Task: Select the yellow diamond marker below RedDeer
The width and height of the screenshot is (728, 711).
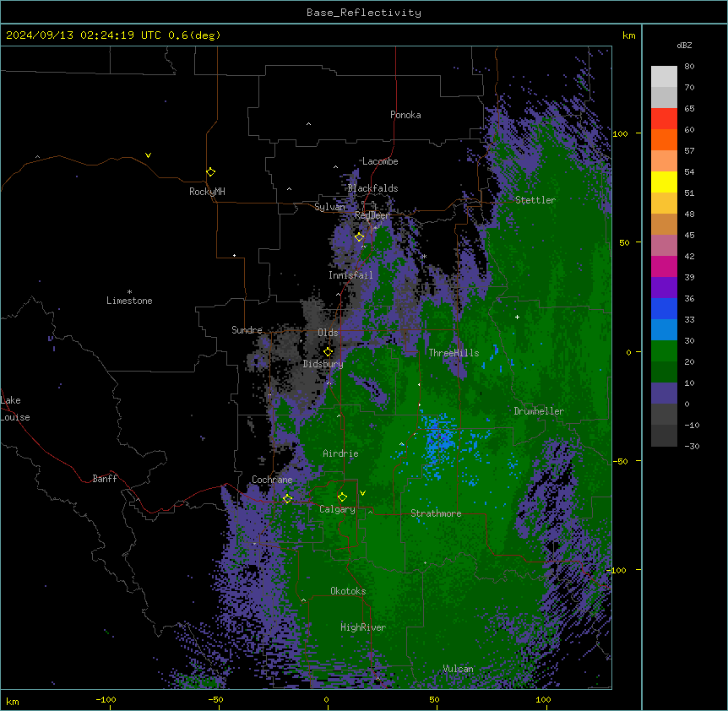Action: pos(359,236)
